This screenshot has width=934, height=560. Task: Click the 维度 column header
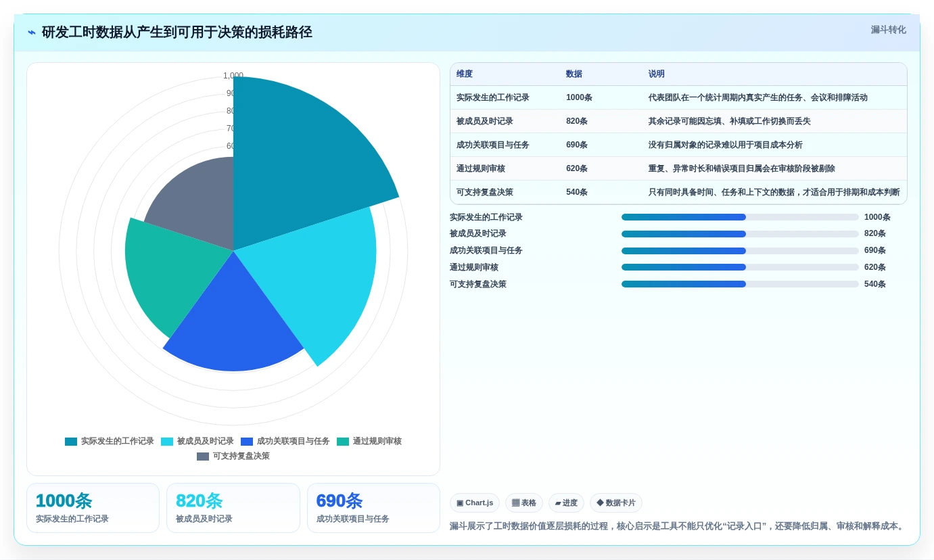pyautogui.click(x=465, y=74)
